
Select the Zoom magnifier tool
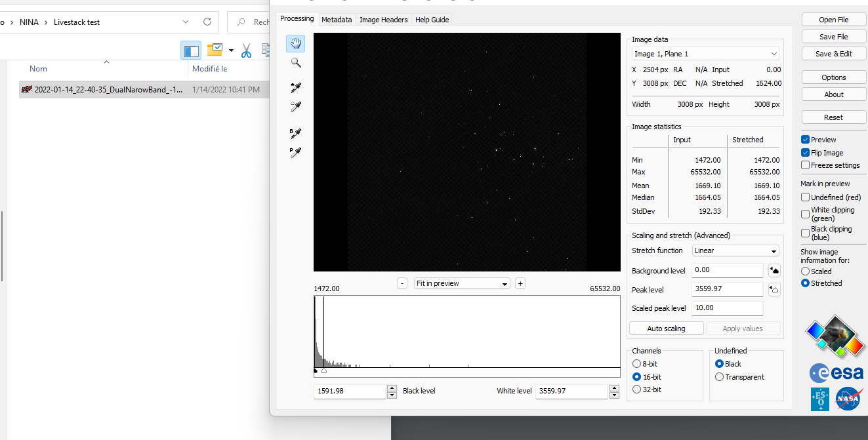(296, 63)
